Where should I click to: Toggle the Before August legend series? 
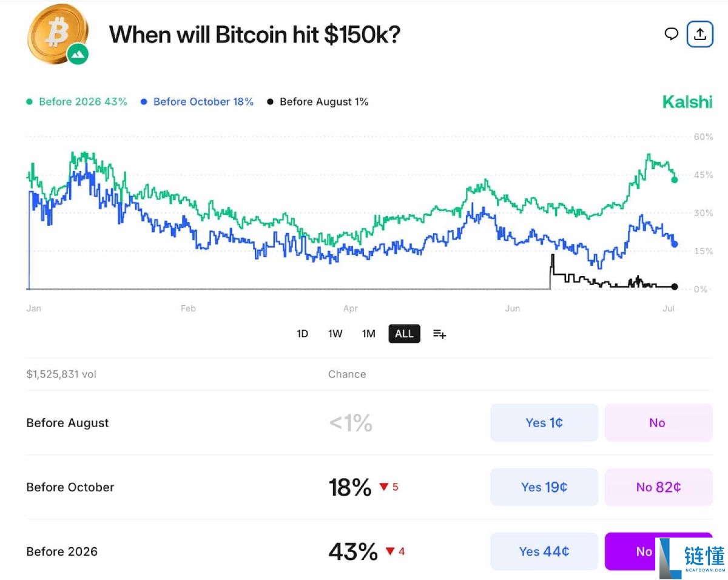point(318,102)
